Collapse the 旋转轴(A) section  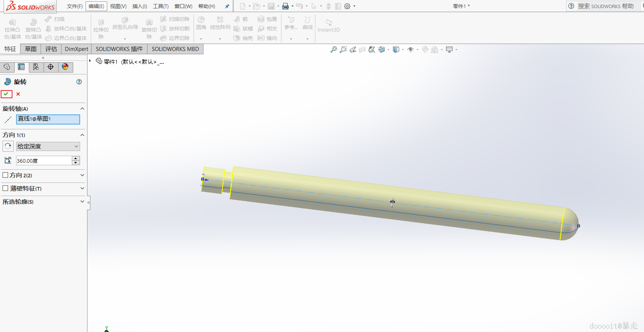(x=82, y=108)
